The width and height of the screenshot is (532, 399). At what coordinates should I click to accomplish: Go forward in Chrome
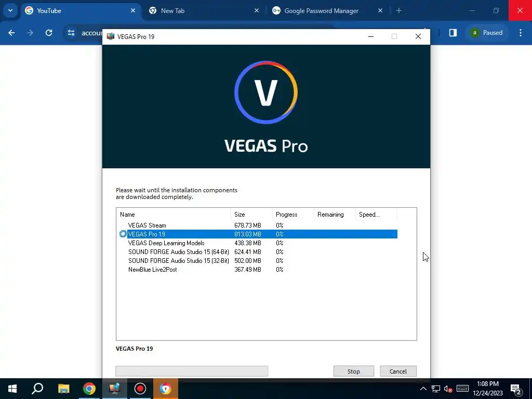click(30, 33)
